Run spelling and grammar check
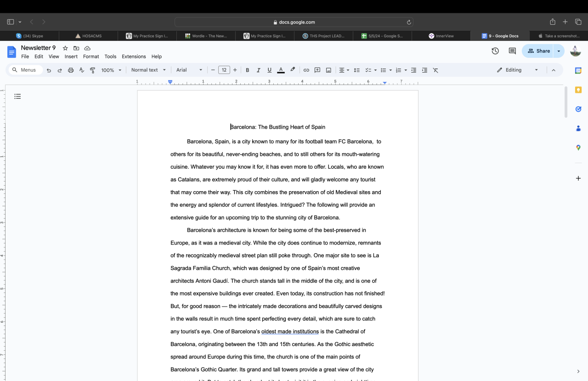Screen dimensions: 588x381 82,70
